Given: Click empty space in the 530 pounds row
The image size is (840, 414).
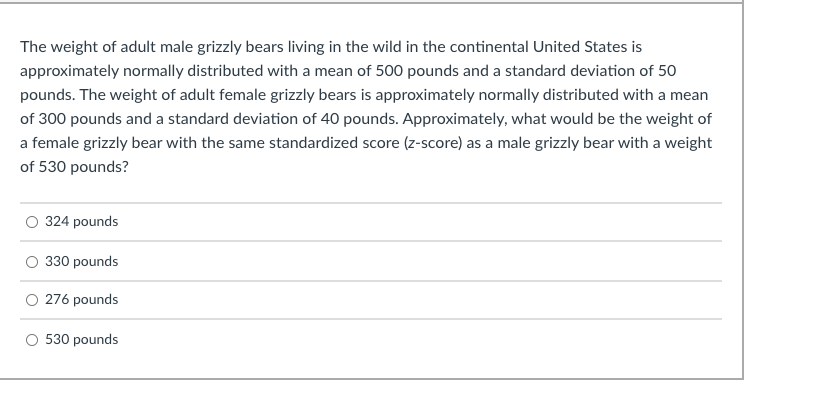Looking at the screenshot, I should tap(450, 340).
